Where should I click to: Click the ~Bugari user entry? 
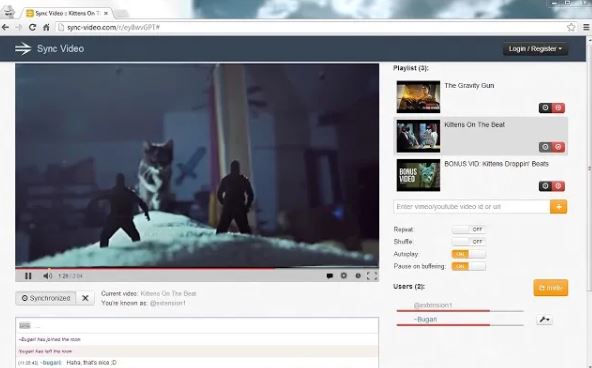pos(425,319)
